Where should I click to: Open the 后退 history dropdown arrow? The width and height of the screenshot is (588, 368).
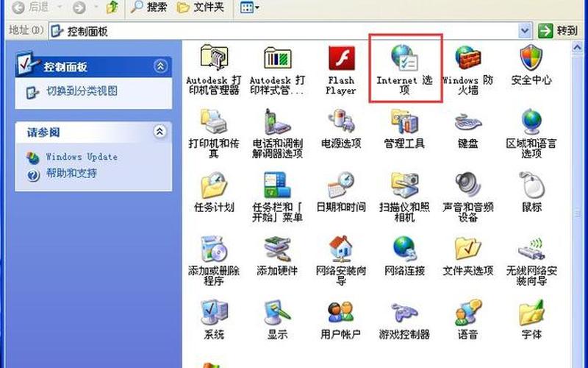60,7
